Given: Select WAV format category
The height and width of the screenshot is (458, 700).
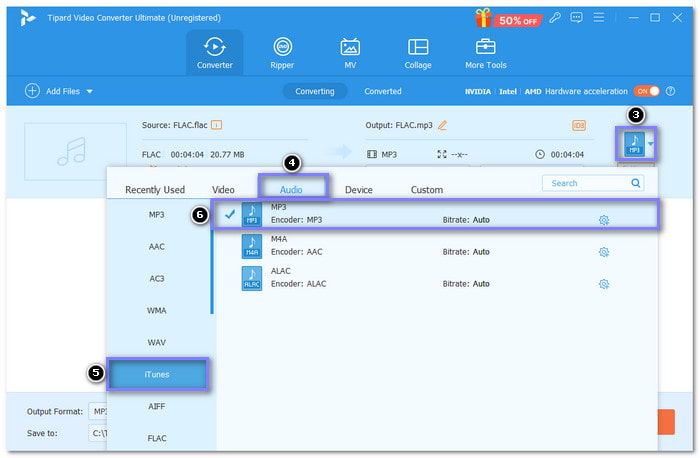Looking at the screenshot, I should pos(157,342).
